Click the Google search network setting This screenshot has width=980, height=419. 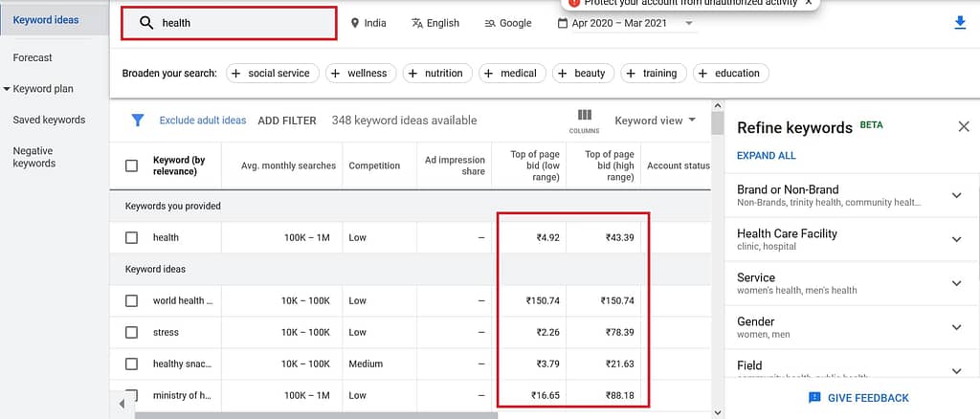coord(507,23)
